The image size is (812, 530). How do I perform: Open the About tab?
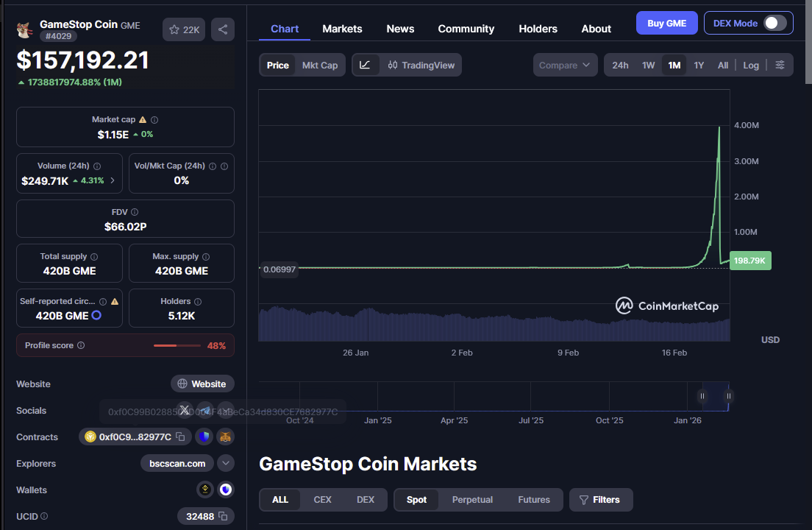(596, 29)
